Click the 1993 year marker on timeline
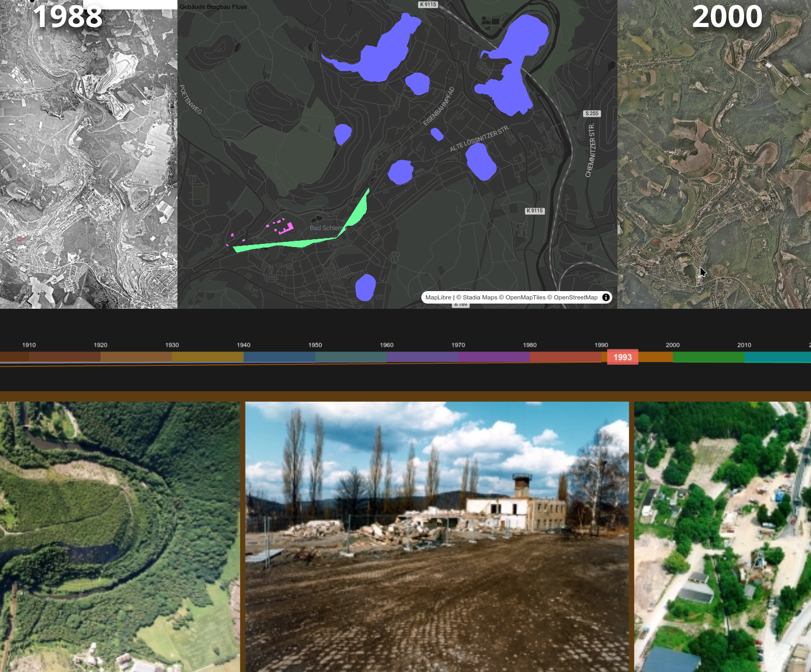The image size is (811, 672). [x=623, y=357]
